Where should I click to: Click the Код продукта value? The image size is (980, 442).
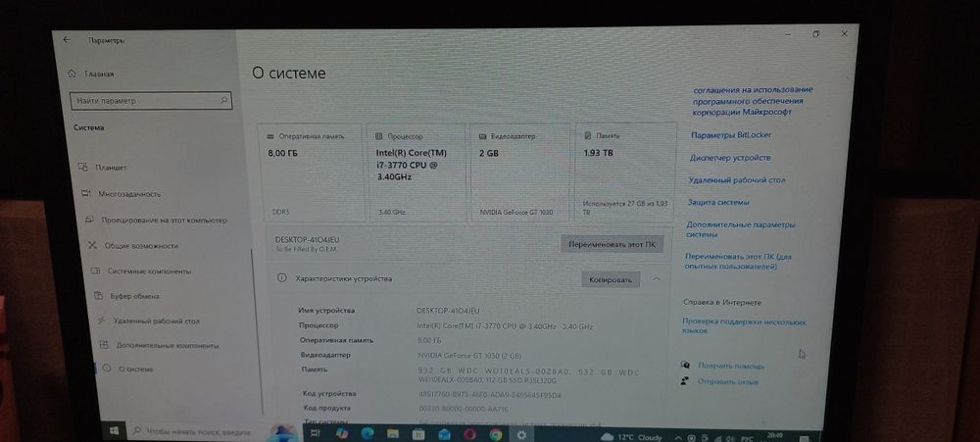(464, 409)
